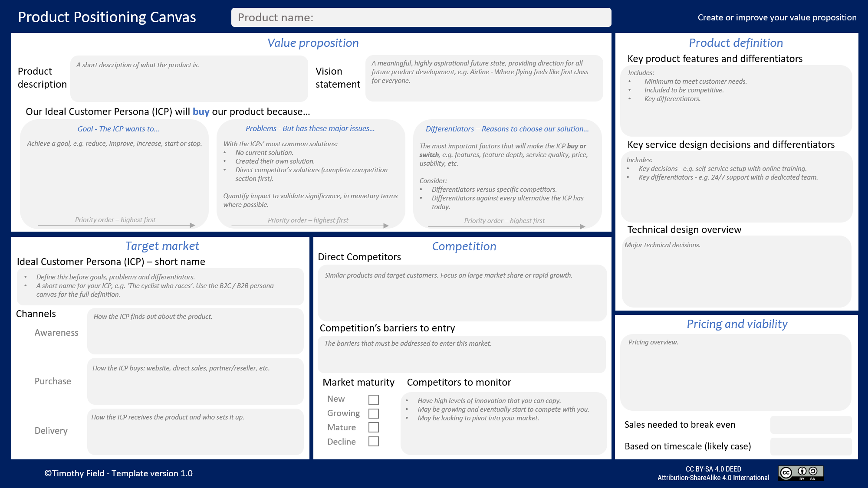Click the Attribution-ShareAlike 4.0 International text
868x488 pixels.
point(713,478)
